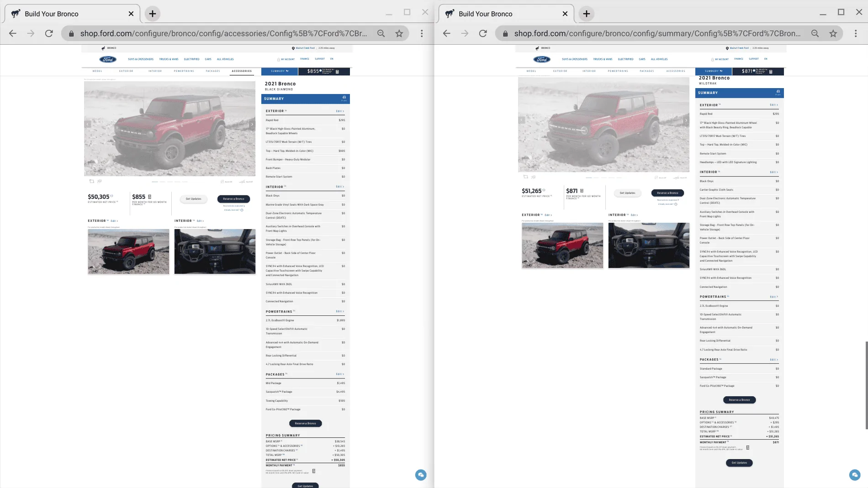868x488 pixels.
Task: Open the chat bubble in the right window
Action: click(855, 475)
